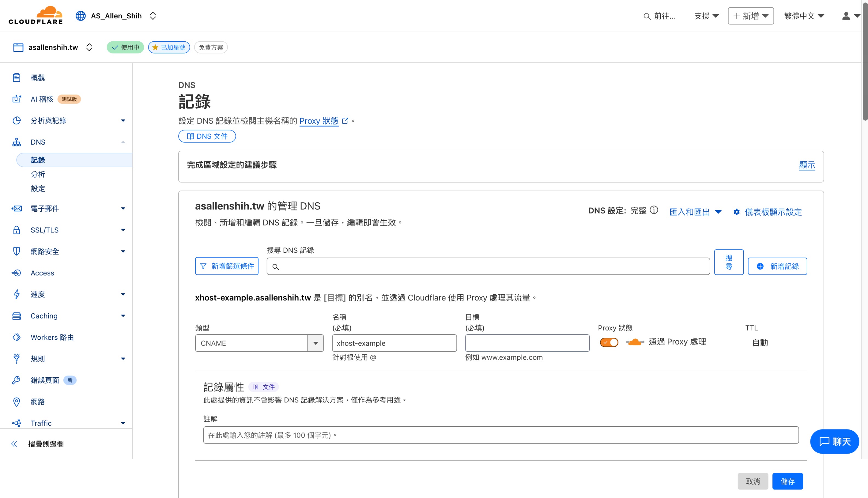The height and width of the screenshot is (498, 868).
Task: Click the 網路 location pin icon
Action: click(16, 402)
